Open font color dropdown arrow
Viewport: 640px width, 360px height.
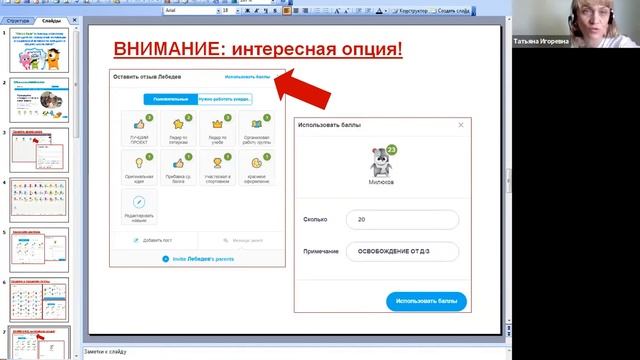click(x=386, y=11)
